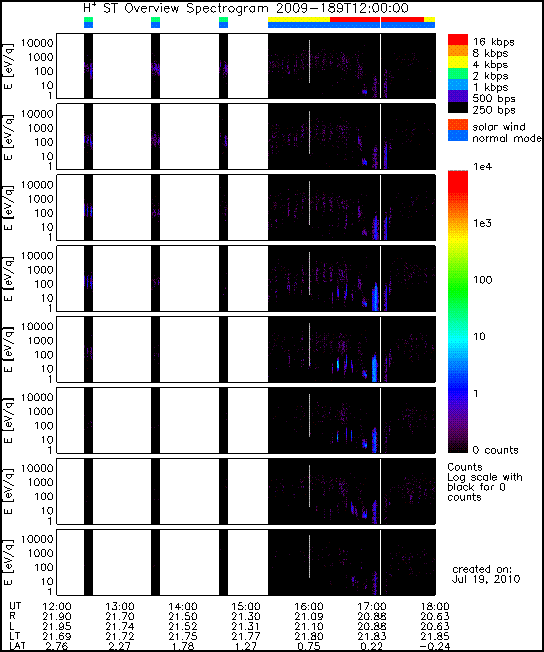Click the LT value 21.69
Image resolution: width=544 pixels, height=652 pixels.
[x=57, y=636]
